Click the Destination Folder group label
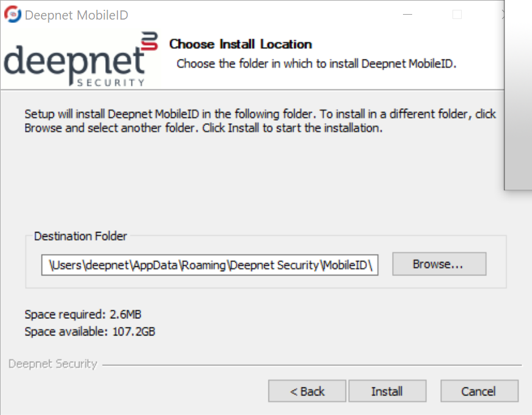Screen dimensions: 532x415 (81, 236)
